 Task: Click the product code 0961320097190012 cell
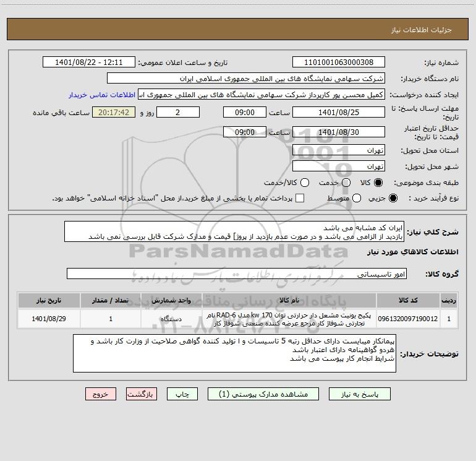point(408,319)
